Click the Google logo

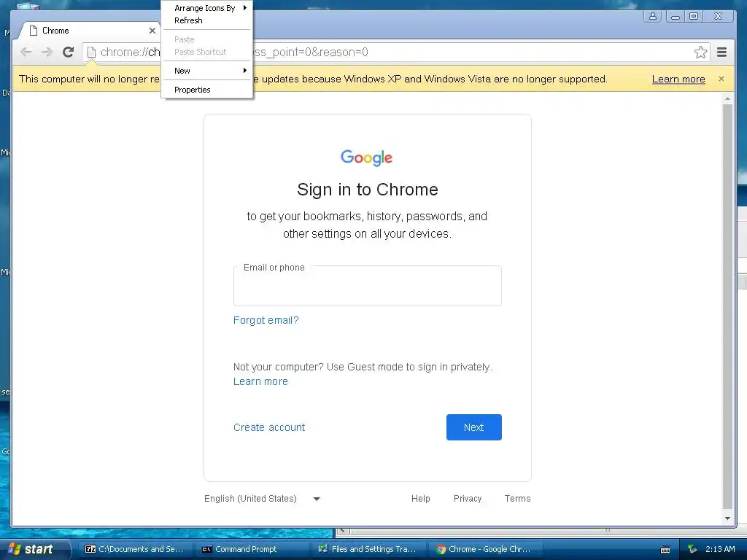point(366,157)
